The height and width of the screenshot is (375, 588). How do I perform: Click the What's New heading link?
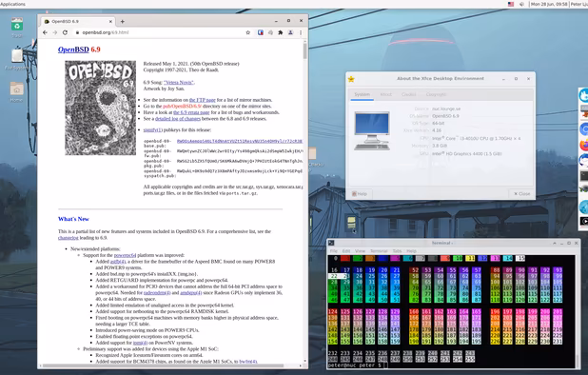point(73,219)
